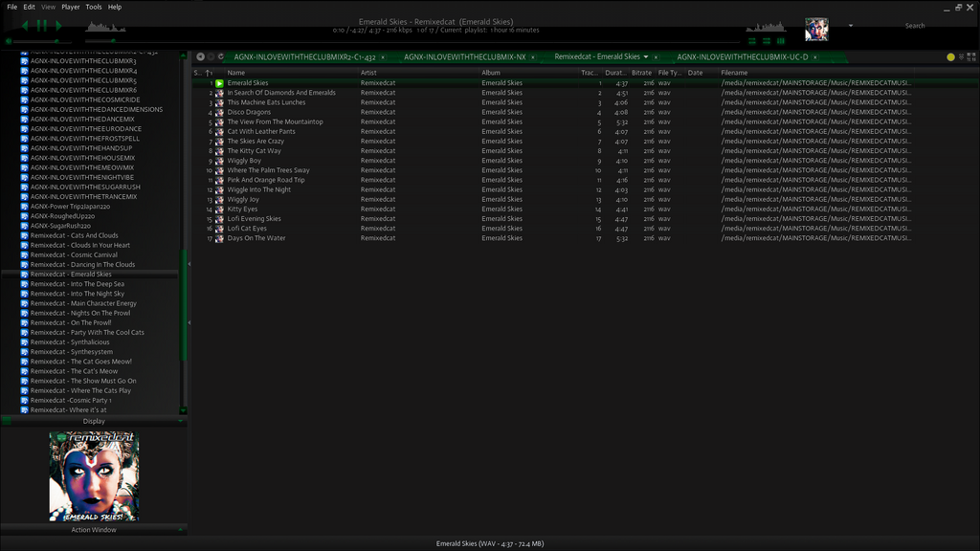
Task: Select track Cat With Leather Pants
Action: (x=261, y=132)
